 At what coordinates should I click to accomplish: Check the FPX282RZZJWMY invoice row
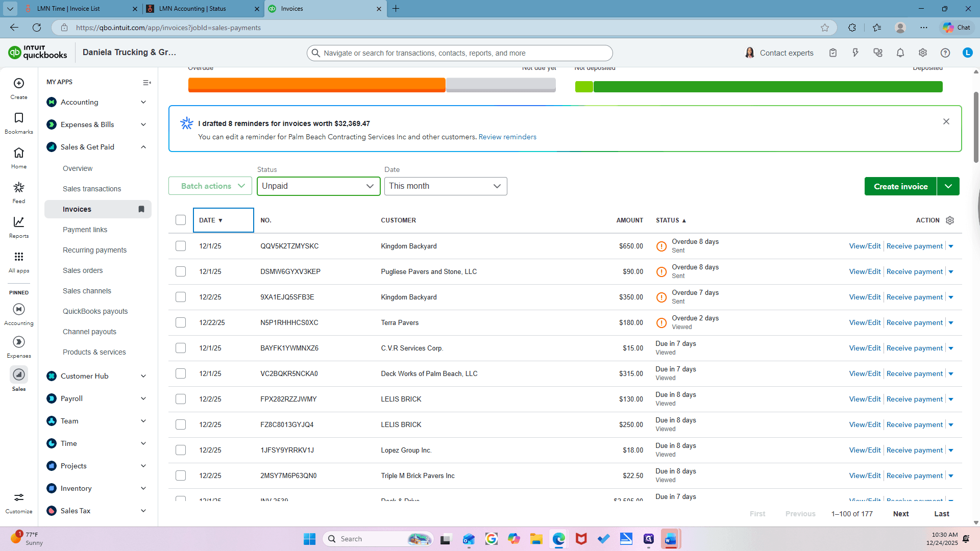point(181,399)
